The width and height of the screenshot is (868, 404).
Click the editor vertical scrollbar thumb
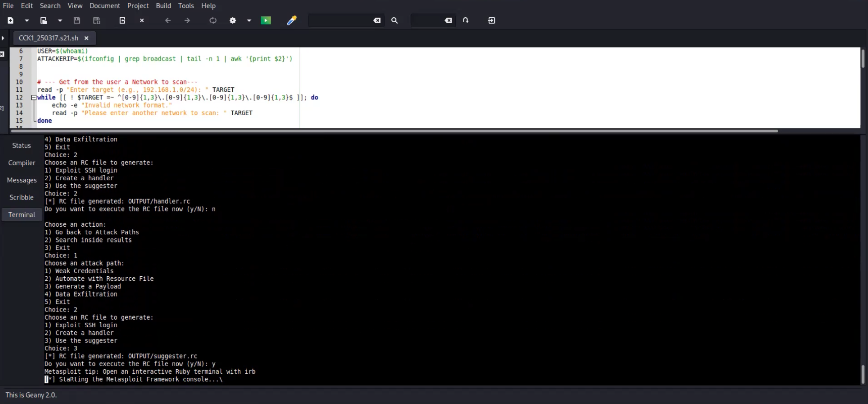pyautogui.click(x=863, y=59)
